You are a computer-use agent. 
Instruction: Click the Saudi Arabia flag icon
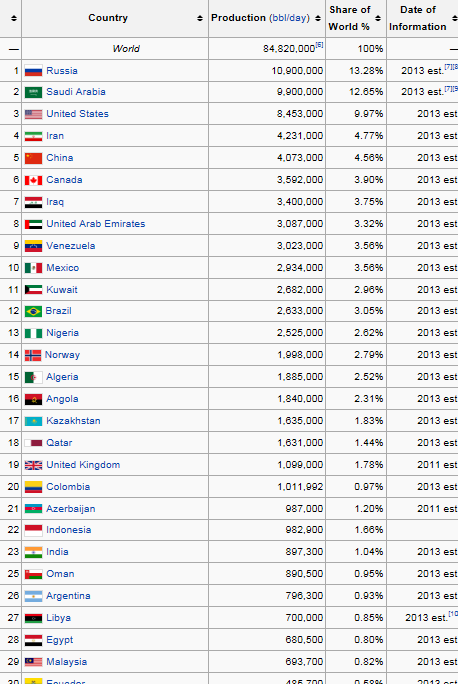33,92
